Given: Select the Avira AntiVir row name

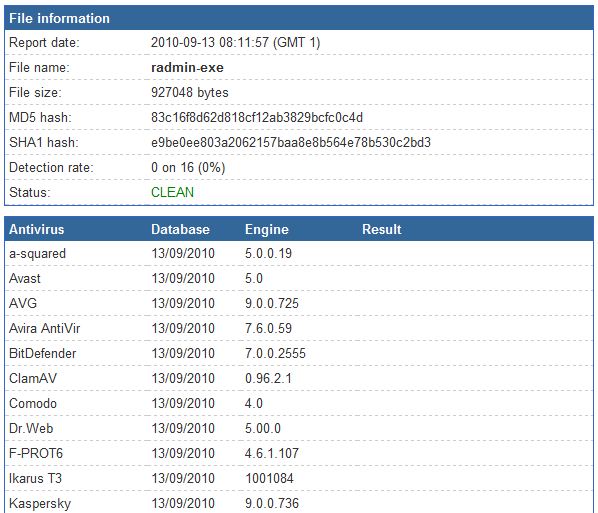Looking at the screenshot, I should (45, 328).
